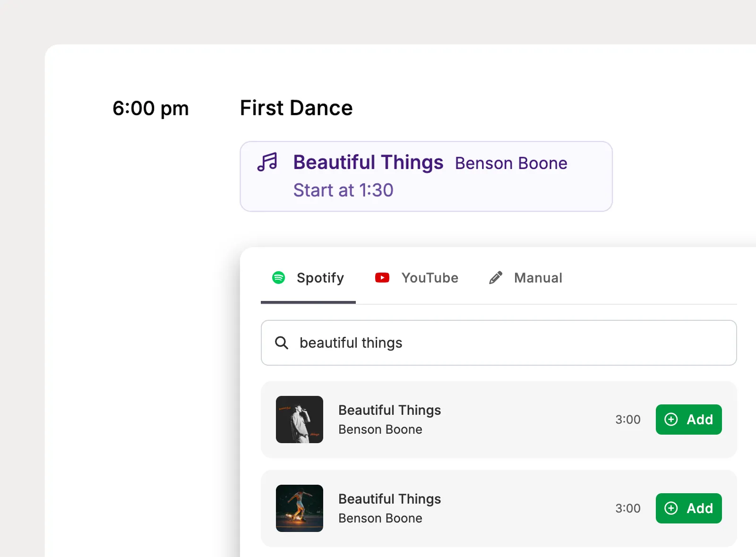Add the second Beautiful Things result

click(x=689, y=508)
